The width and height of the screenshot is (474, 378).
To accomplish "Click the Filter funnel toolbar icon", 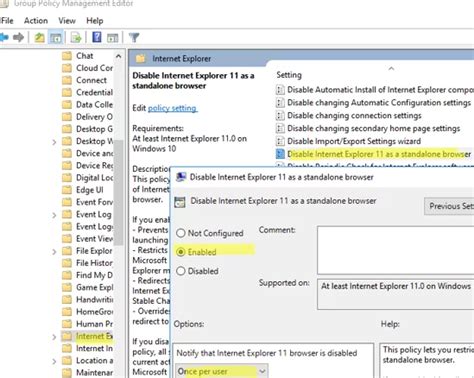I will click(134, 38).
